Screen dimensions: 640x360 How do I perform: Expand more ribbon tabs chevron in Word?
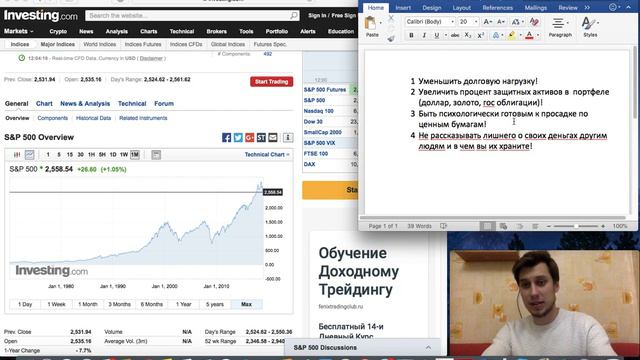point(587,8)
